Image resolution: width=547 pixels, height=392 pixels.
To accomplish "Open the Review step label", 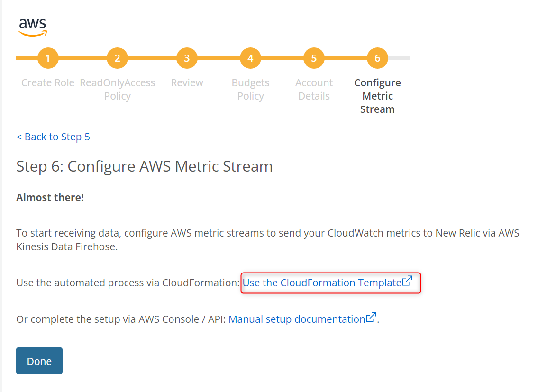I will (187, 82).
